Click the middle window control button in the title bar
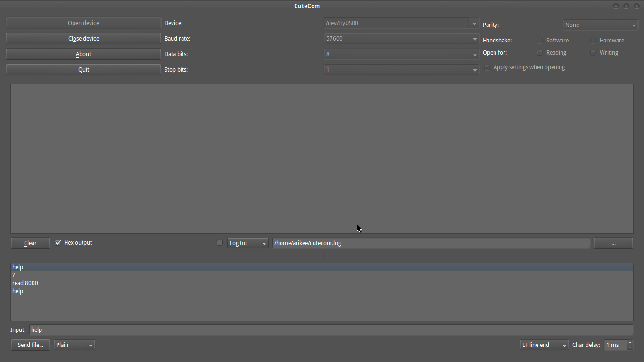Viewport: 644px width, 362px height. 626,6
